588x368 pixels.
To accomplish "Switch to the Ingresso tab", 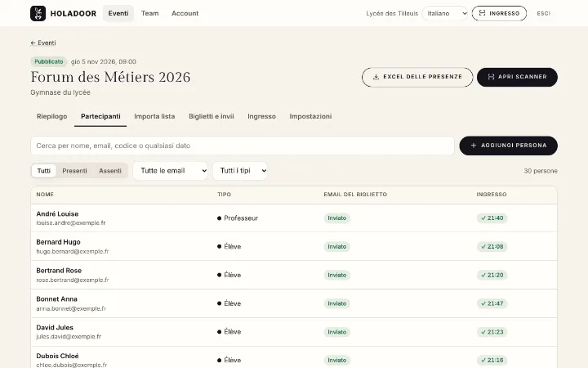I will coord(262,116).
